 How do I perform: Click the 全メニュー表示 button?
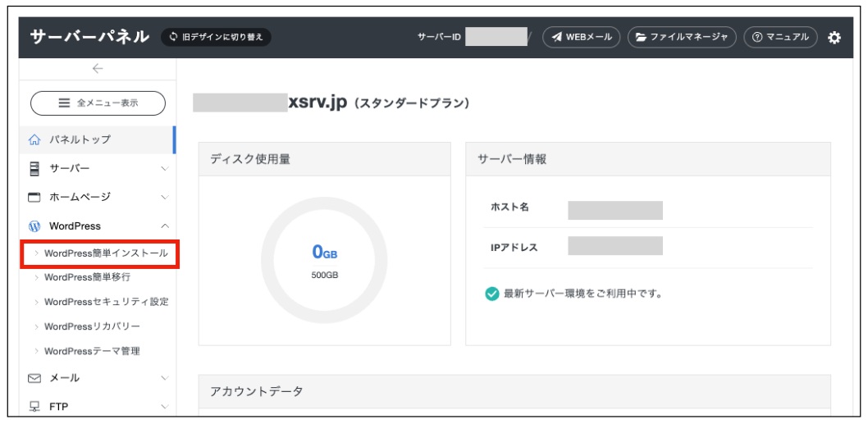coord(98,103)
